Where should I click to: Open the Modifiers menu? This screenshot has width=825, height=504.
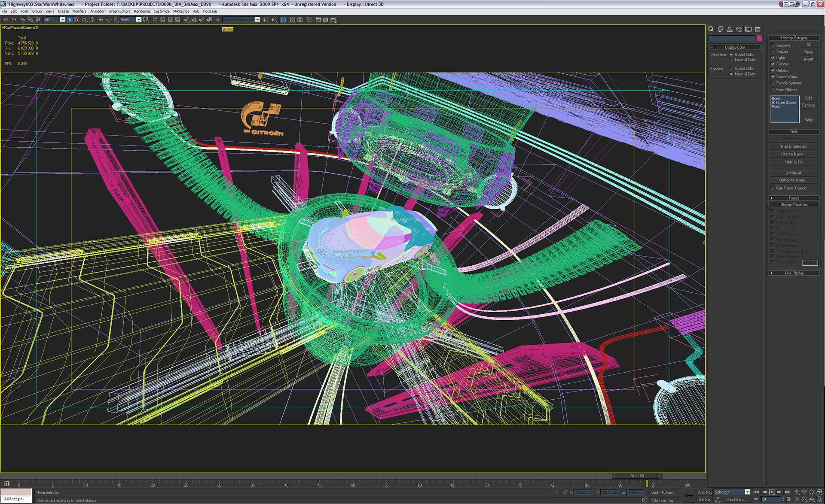[x=79, y=11]
